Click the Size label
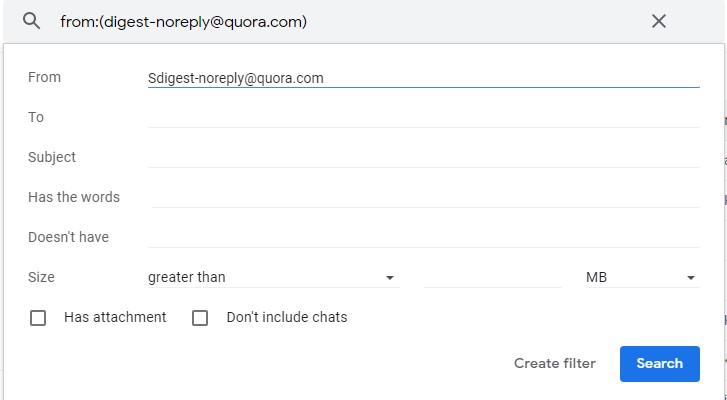Screen dimensions: 727x400 pos(41,277)
